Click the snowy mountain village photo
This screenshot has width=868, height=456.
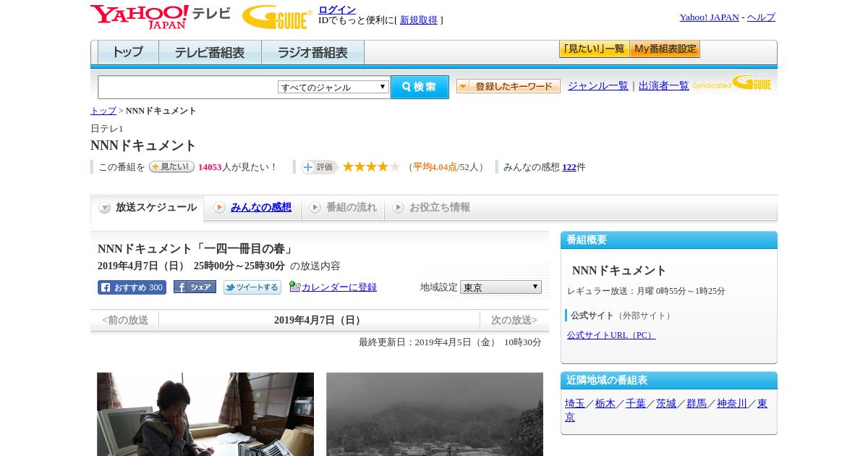[x=435, y=414]
